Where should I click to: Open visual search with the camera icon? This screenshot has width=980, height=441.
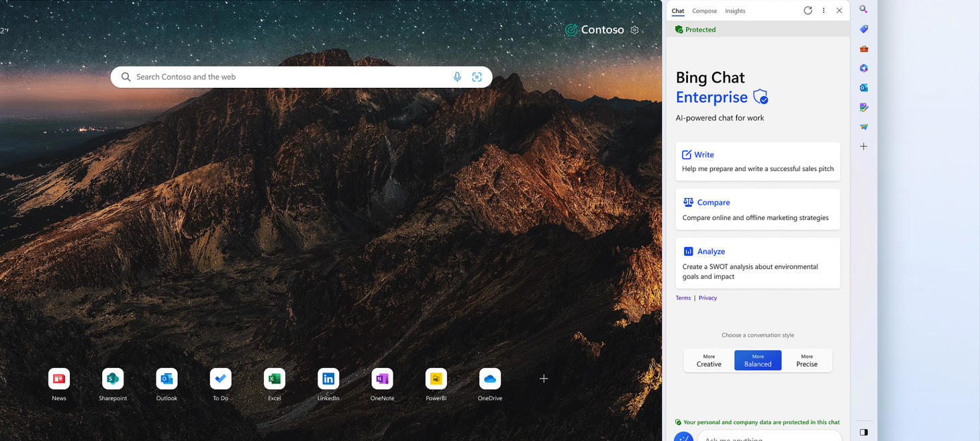(477, 77)
